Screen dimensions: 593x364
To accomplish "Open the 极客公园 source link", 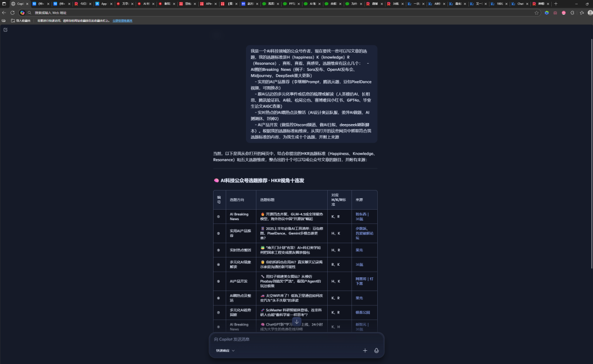I will click(x=363, y=312).
